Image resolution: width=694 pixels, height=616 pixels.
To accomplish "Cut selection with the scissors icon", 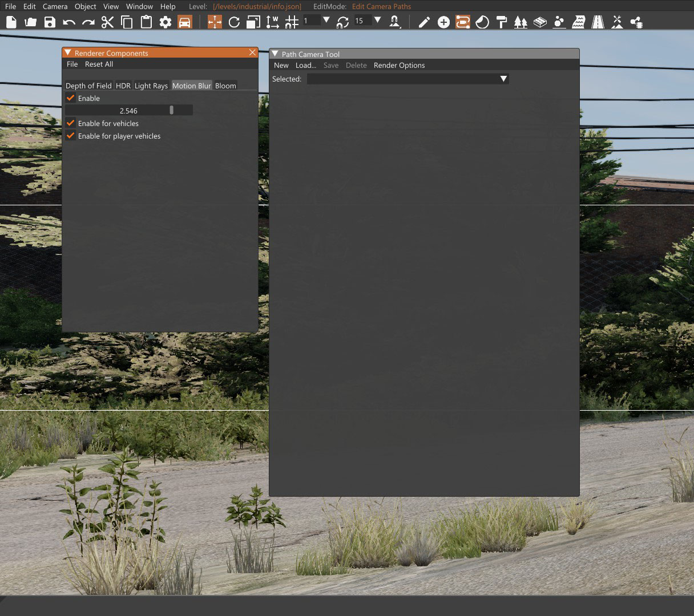I will [107, 22].
